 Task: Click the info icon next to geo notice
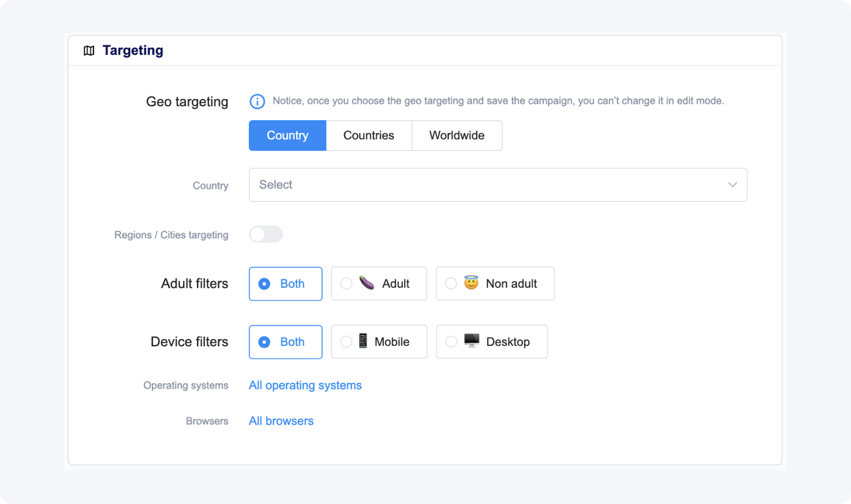tap(257, 102)
